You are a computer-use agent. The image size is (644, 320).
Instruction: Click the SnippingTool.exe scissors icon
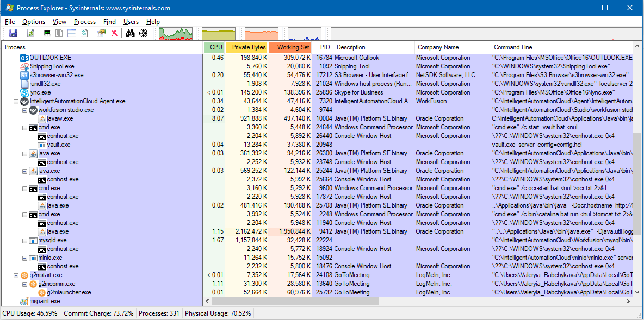coord(24,66)
